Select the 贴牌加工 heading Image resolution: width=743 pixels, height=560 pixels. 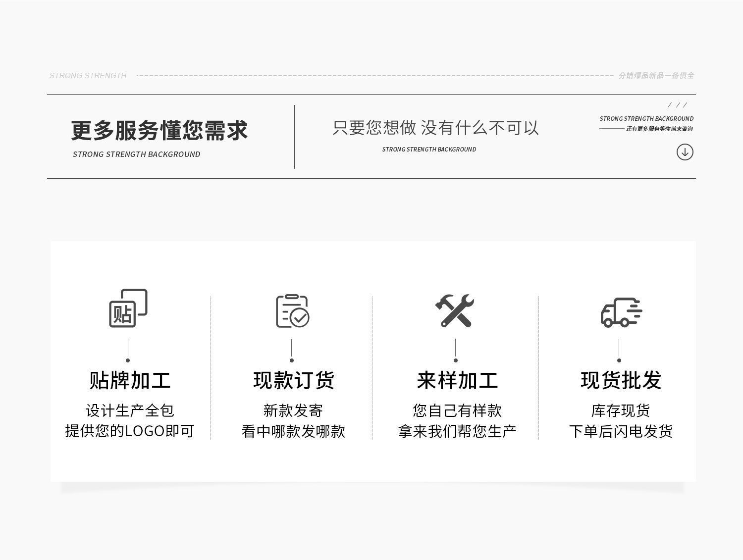pos(130,380)
